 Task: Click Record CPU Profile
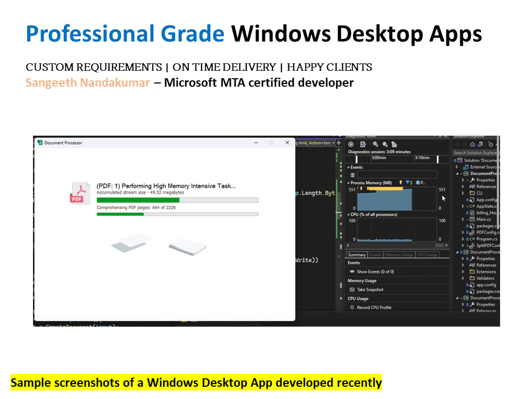pos(374,307)
